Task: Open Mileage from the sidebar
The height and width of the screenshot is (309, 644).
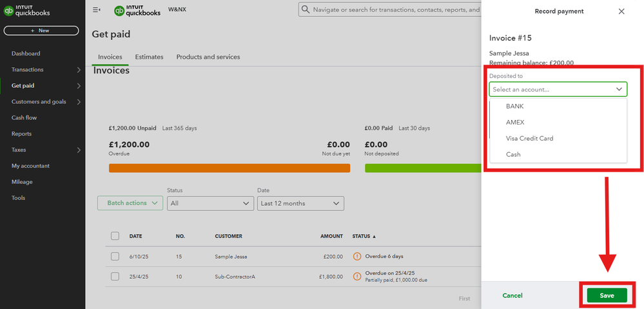Action: [22, 182]
